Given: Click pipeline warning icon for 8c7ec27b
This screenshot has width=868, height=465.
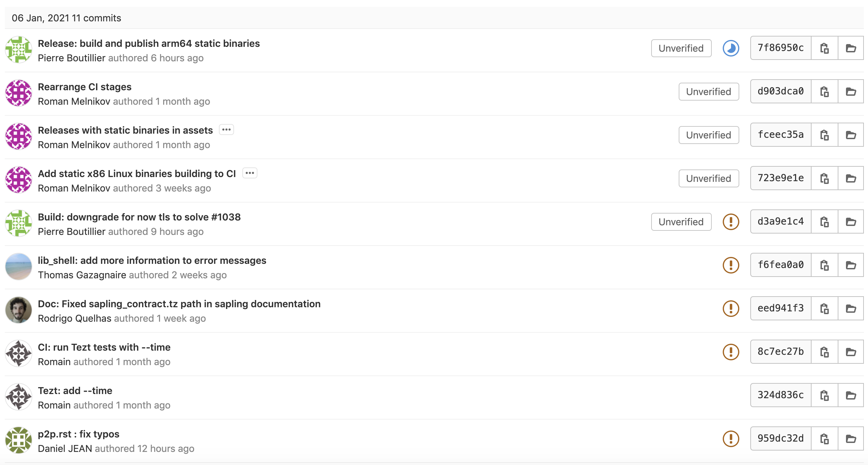Looking at the screenshot, I should [x=731, y=352].
